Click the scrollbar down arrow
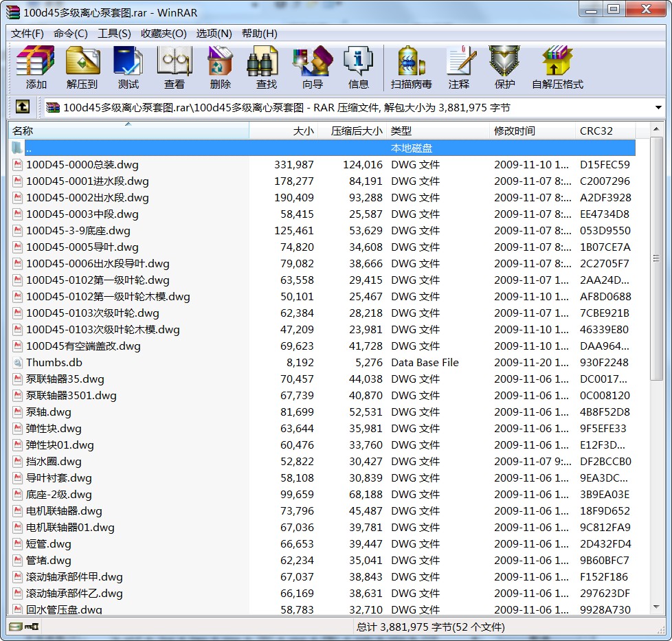Viewport: 672px width, 641px height. coord(656,607)
